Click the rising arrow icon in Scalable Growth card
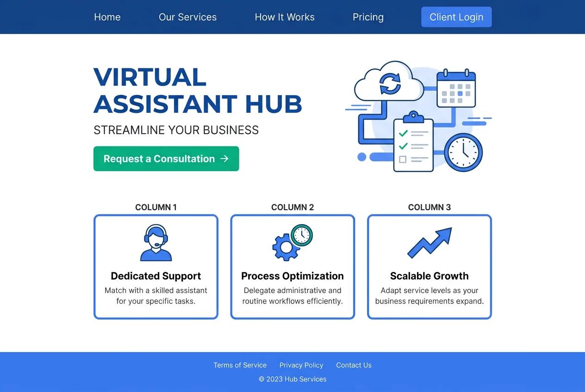The width and height of the screenshot is (585, 392). click(x=429, y=241)
